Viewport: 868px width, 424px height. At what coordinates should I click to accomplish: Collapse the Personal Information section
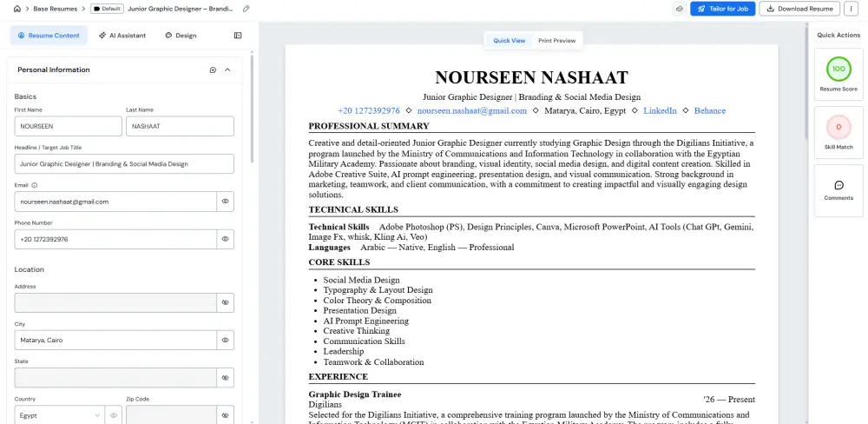click(227, 70)
